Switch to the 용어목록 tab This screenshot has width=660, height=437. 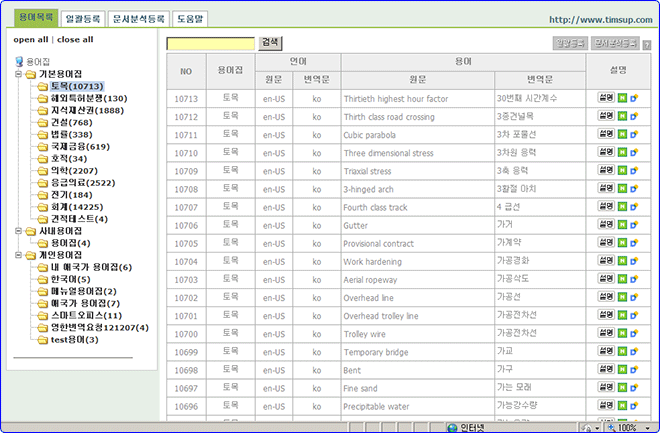coord(36,18)
